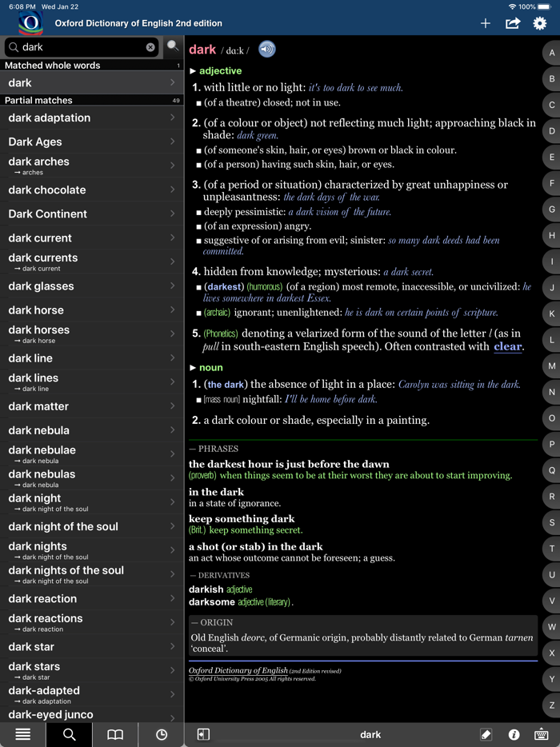Open 'dark-adapted' entry
The height and width of the screenshot is (747, 560).
click(x=91, y=694)
